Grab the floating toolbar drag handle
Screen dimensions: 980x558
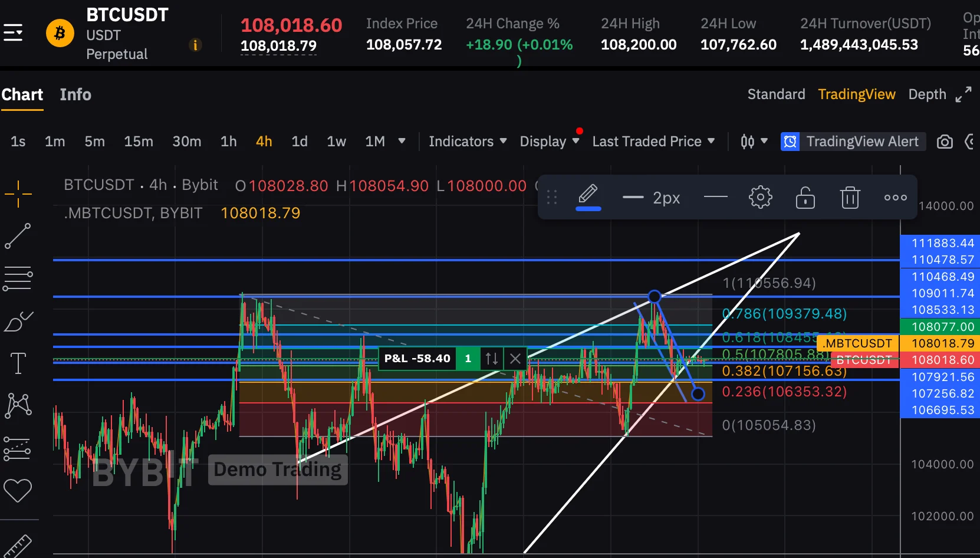point(552,198)
